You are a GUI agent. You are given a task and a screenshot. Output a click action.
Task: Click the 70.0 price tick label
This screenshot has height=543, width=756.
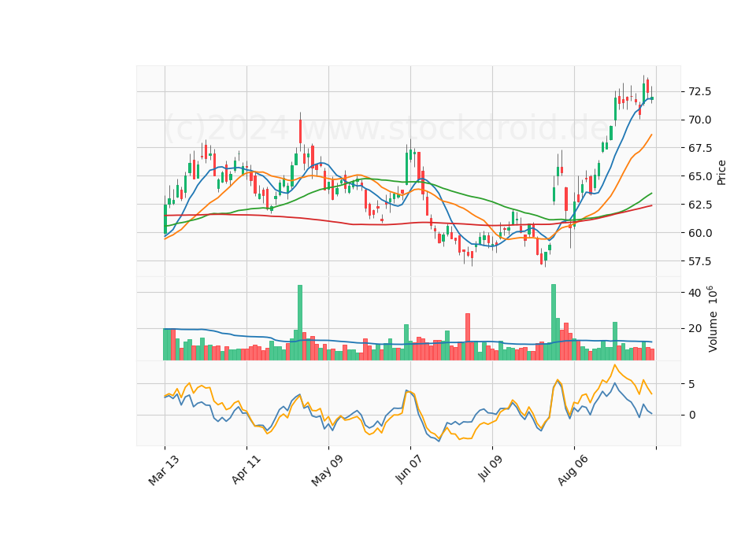pos(699,120)
